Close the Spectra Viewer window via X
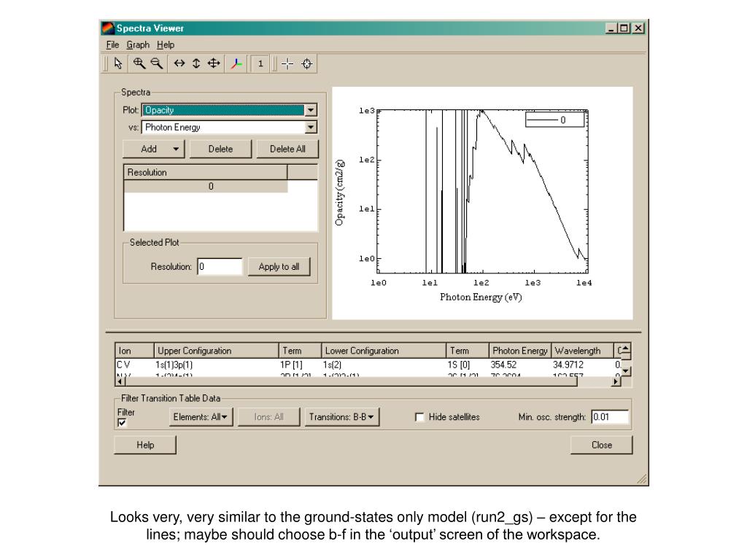Image resolution: width=747 pixels, height=560 pixels. (638, 28)
